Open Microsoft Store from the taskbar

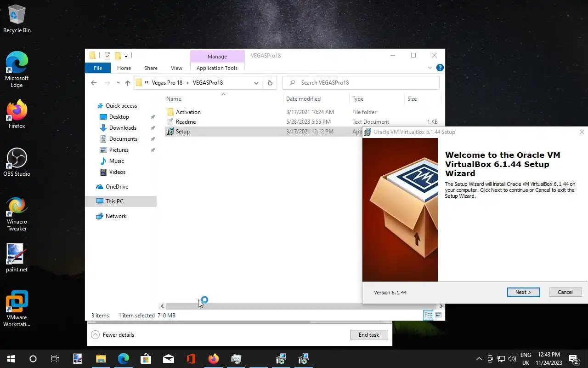pos(146,359)
